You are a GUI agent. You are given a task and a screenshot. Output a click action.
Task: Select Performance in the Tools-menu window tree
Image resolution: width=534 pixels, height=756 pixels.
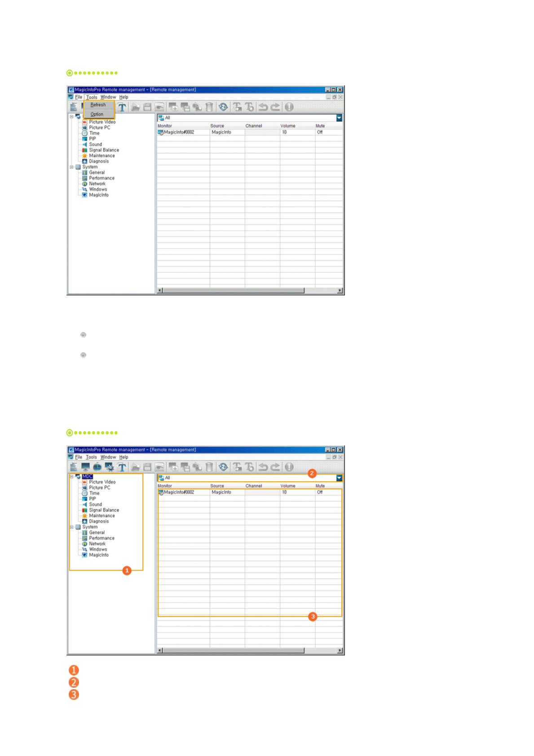(x=102, y=178)
